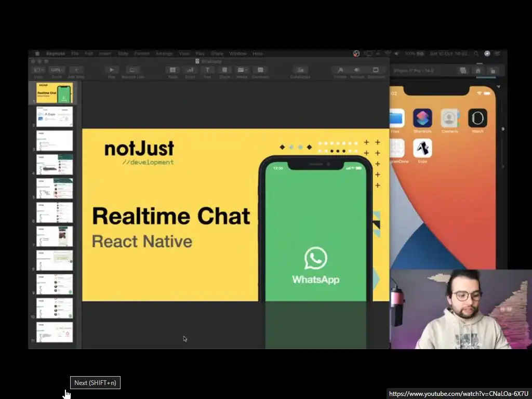Tap the Expo app on the iPhone simulator

pos(422,148)
